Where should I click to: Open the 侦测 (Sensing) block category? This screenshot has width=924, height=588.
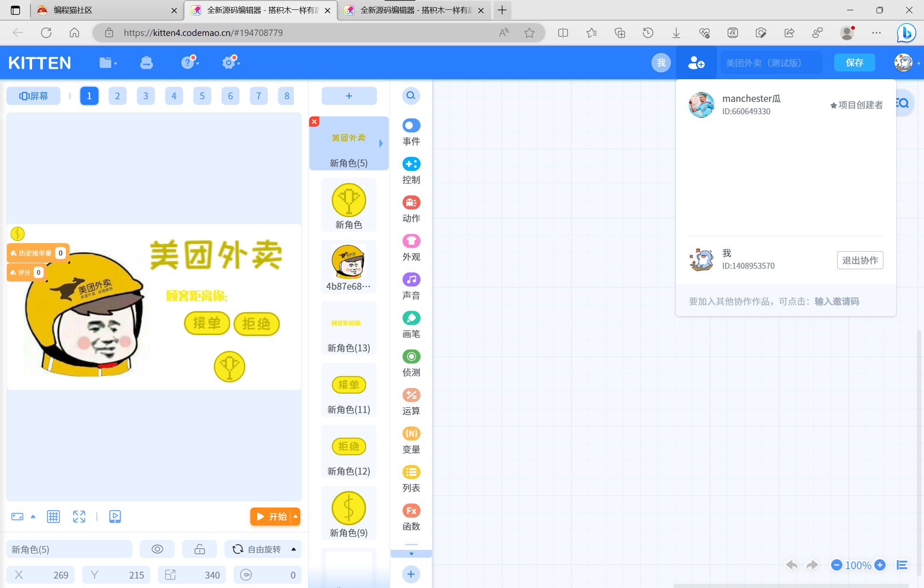pyautogui.click(x=411, y=363)
